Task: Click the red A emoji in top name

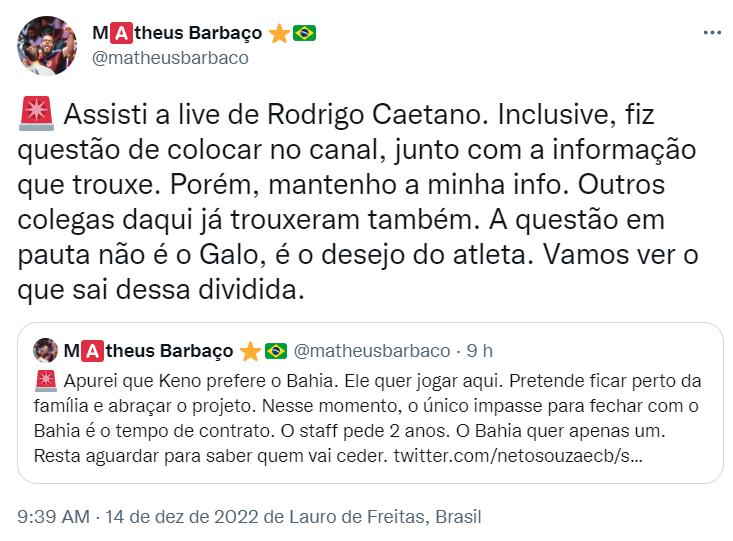Action: 122,34
